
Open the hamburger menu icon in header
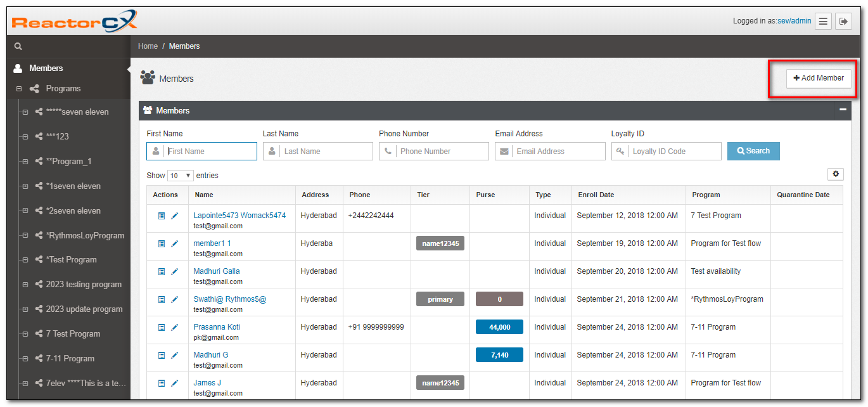tap(823, 21)
